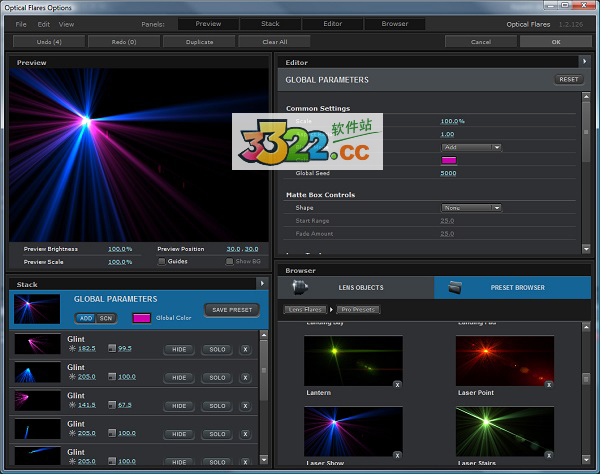This screenshot has height=474, width=600.
Task: Open the magenta color swatch in Common Settings
Action: click(x=449, y=160)
